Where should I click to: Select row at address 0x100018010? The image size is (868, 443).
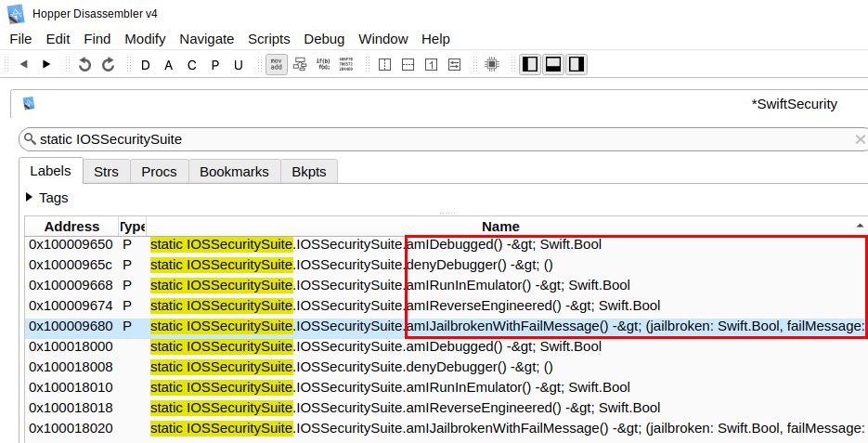(447, 388)
